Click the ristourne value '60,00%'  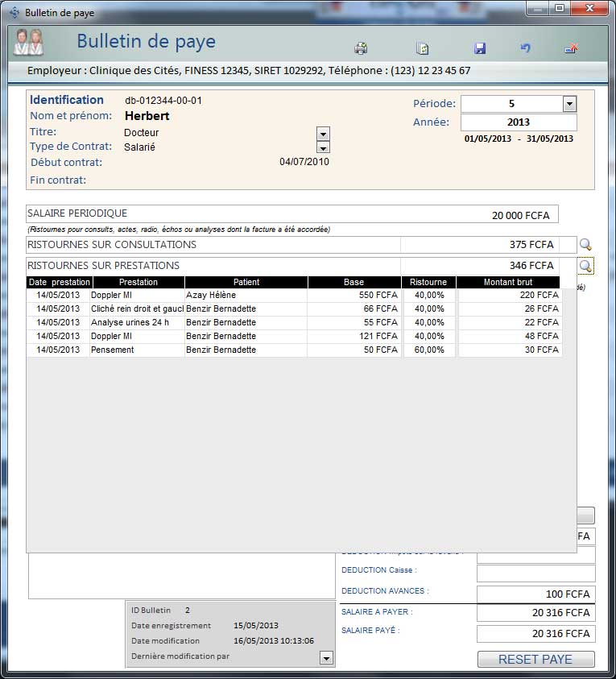429,350
